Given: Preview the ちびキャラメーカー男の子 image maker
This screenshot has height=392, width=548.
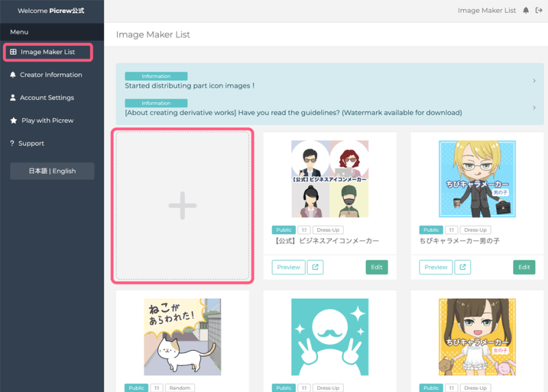Looking at the screenshot, I should (436, 267).
